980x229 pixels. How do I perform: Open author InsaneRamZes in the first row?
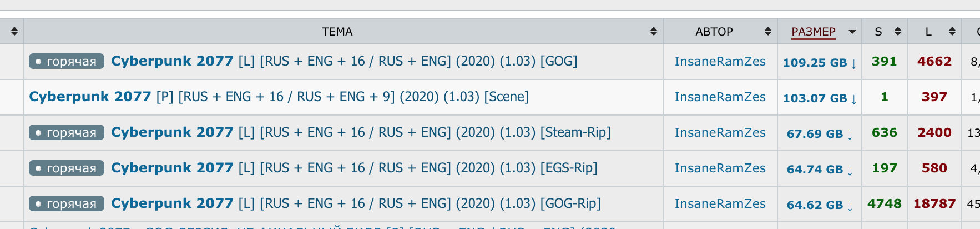click(720, 62)
